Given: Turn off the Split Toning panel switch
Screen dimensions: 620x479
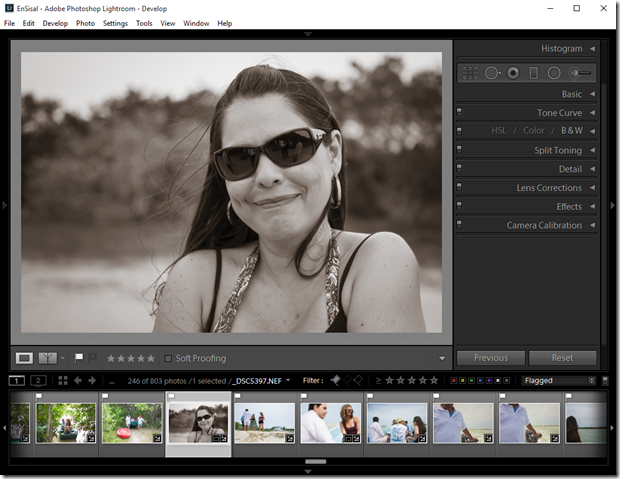Looking at the screenshot, I should pyautogui.click(x=459, y=150).
